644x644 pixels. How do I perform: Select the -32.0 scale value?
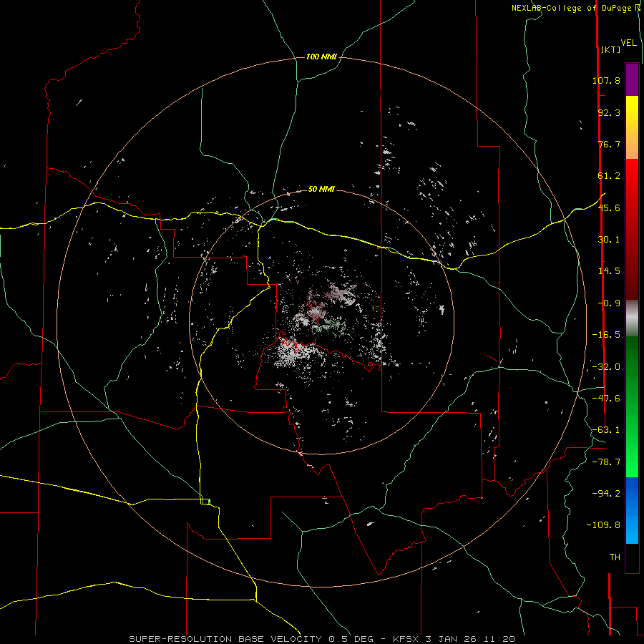[x=606, y=367]
